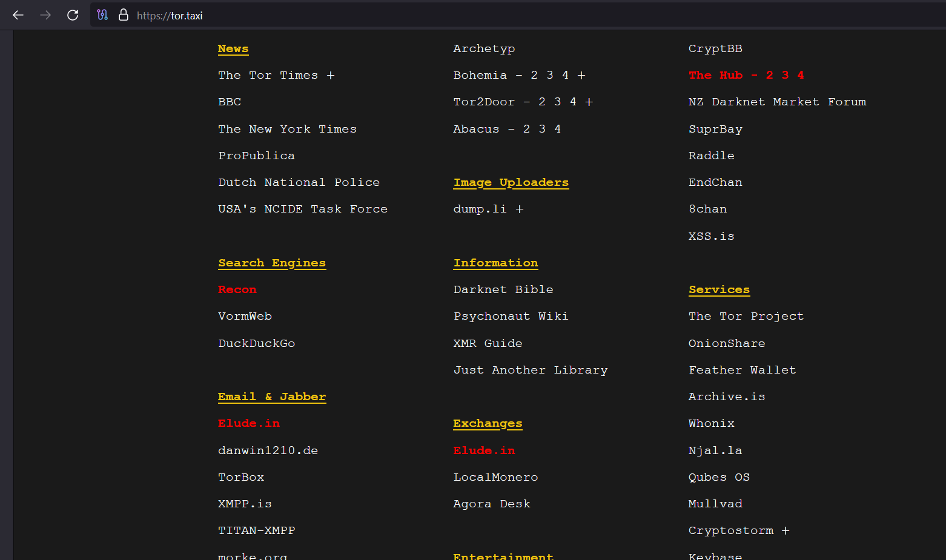The height and width of the screenshot is (560, 946).
Task: Open the Cryptostorm link
Action: [731, 530]
